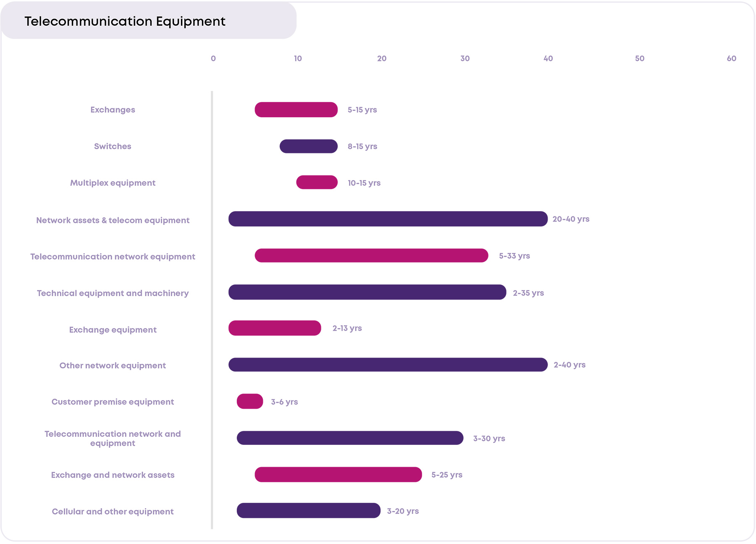
Task: Click the 2-40 yrs value label
Action: pos(570,365)
